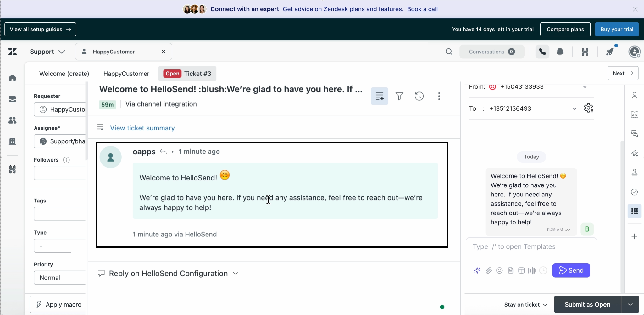Expand the To number dropdown chevron

(x=575, y=109)
